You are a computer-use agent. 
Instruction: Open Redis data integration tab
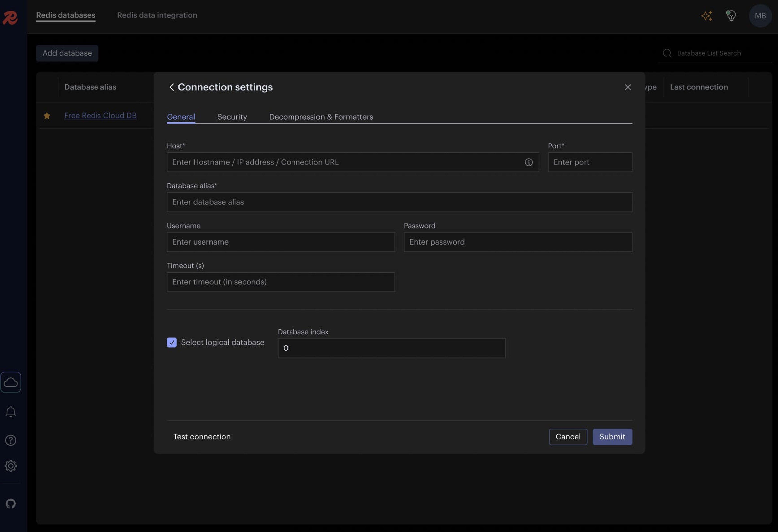tap(157, 15)
